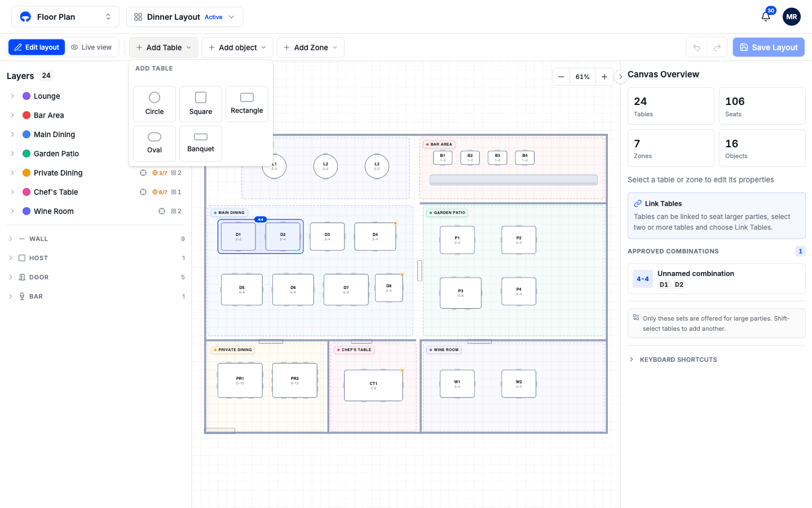Toggle Edit layout mode
Screen dimensions: 812x508
coord(37,47)
